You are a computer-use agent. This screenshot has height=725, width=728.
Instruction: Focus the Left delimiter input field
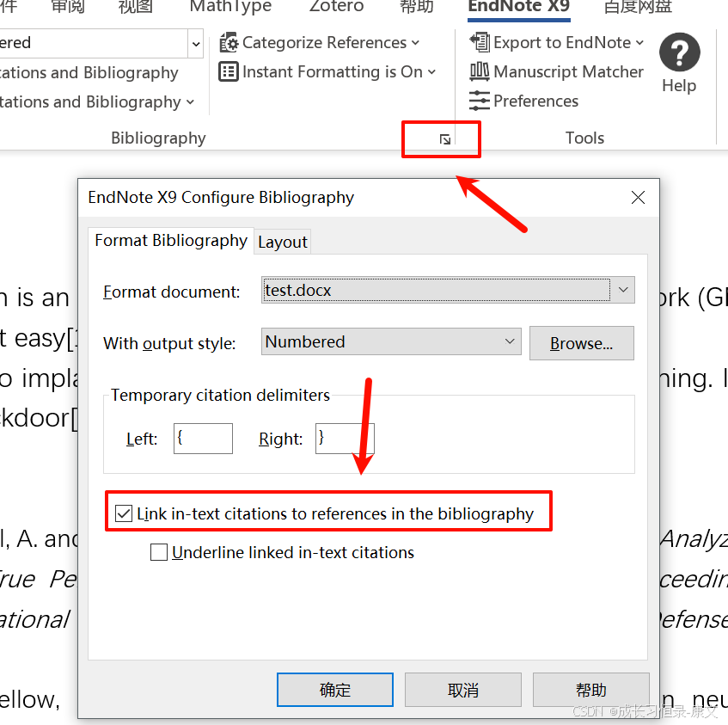(203, 439)
